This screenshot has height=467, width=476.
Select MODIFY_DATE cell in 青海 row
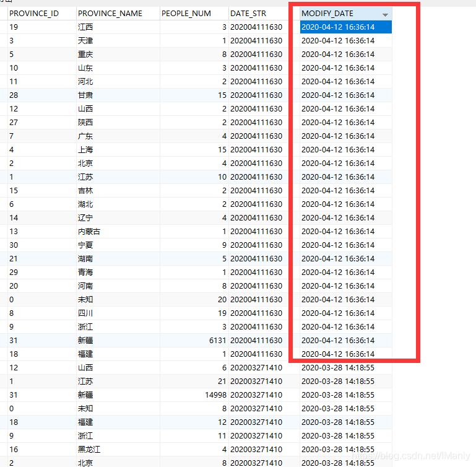pos(346,273)
